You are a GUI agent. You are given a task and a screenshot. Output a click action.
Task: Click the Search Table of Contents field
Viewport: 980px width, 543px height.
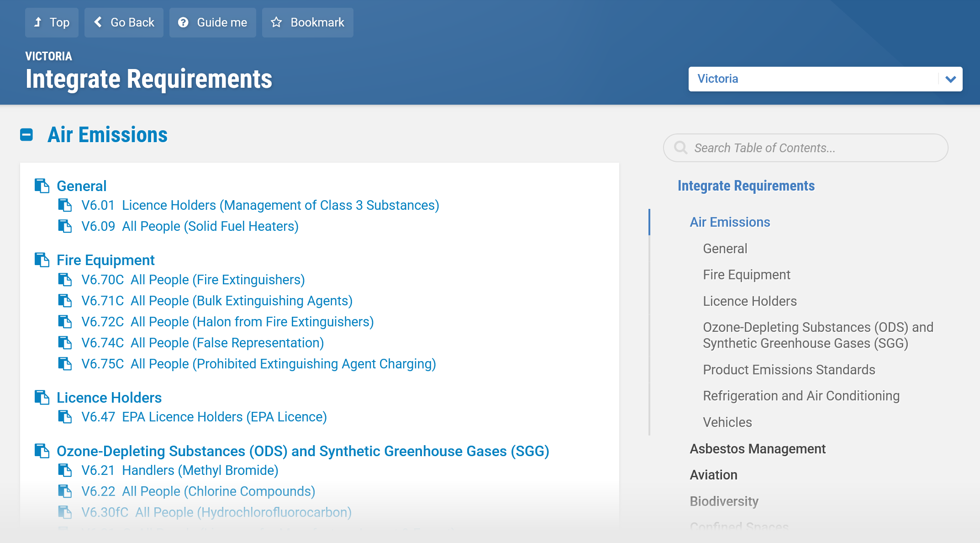tap(806, 148)
